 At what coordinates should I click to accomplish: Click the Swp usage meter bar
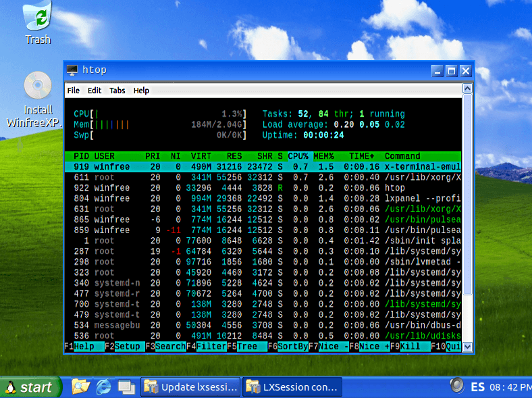pyautogui.click(x=160, y=135)
